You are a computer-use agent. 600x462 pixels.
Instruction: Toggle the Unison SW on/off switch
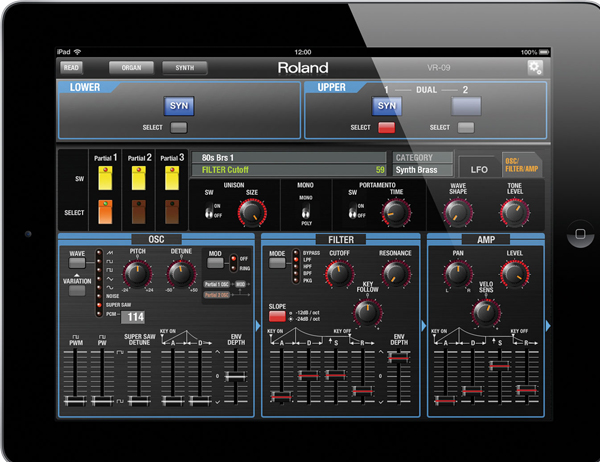point(213,212)
